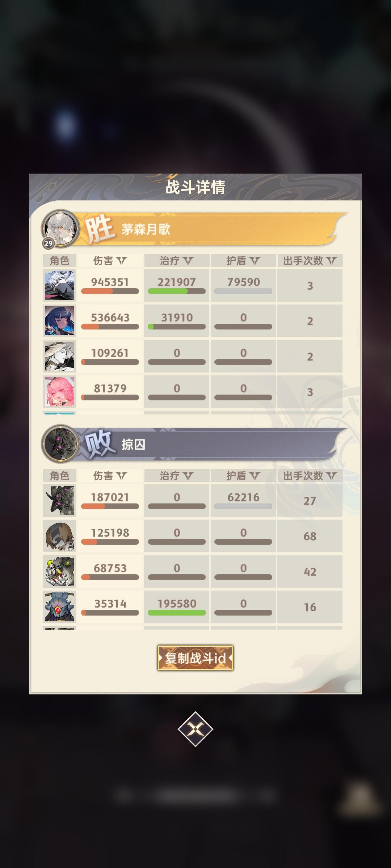Sort winner team by 伤害 arrow
The width and height of the screenshot is (391, 868).
click(122, 261)
